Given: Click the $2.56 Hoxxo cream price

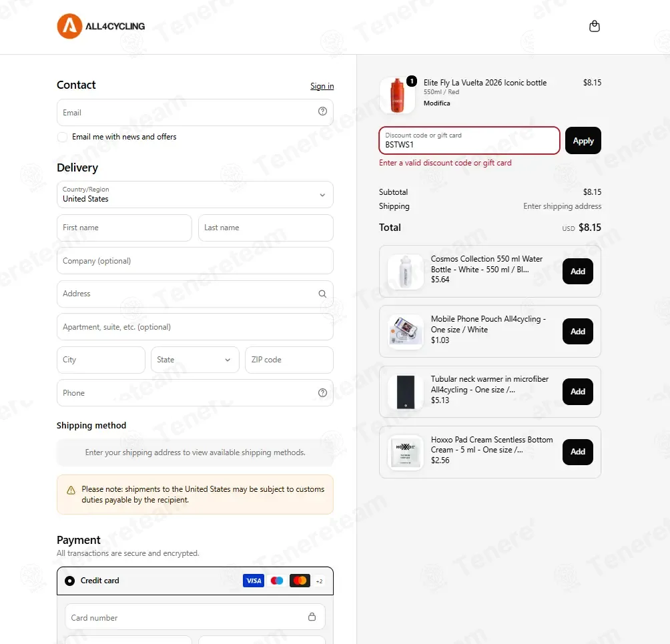Looking at the screenshot, I should (x=440, y=460).
